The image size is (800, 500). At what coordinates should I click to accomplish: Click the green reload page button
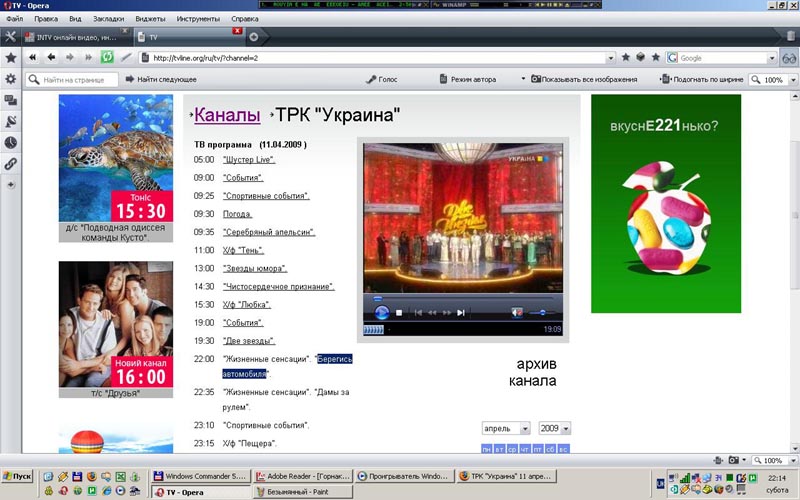[x=107, y=57]
